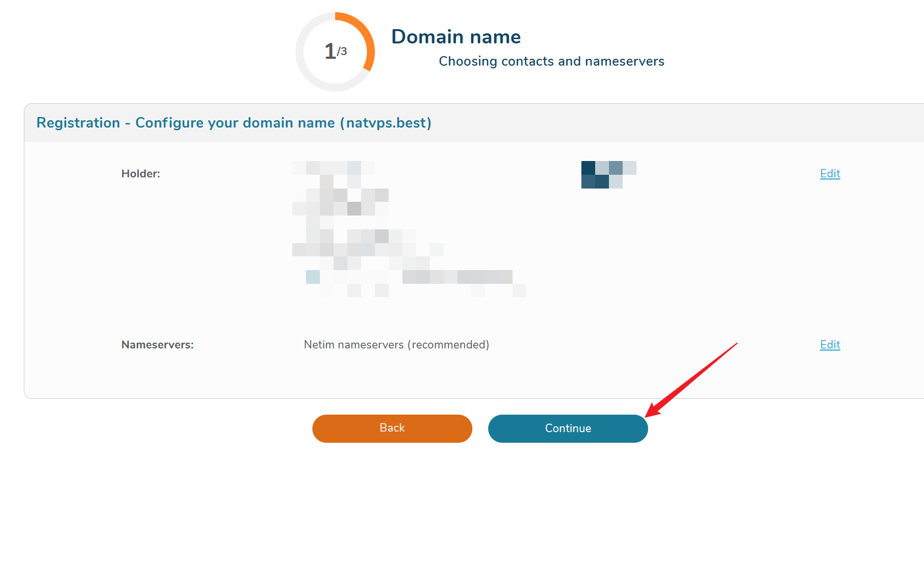Viewport: 924px width, 564px height.
Task: Edit the Holder contact details
Action: (830, 174)
